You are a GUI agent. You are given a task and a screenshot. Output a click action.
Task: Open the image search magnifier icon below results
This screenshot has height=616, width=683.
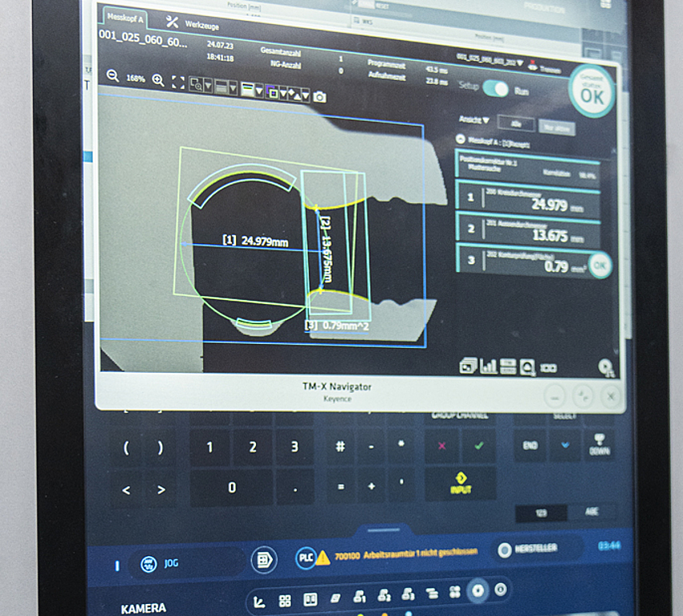pos(527,368)
